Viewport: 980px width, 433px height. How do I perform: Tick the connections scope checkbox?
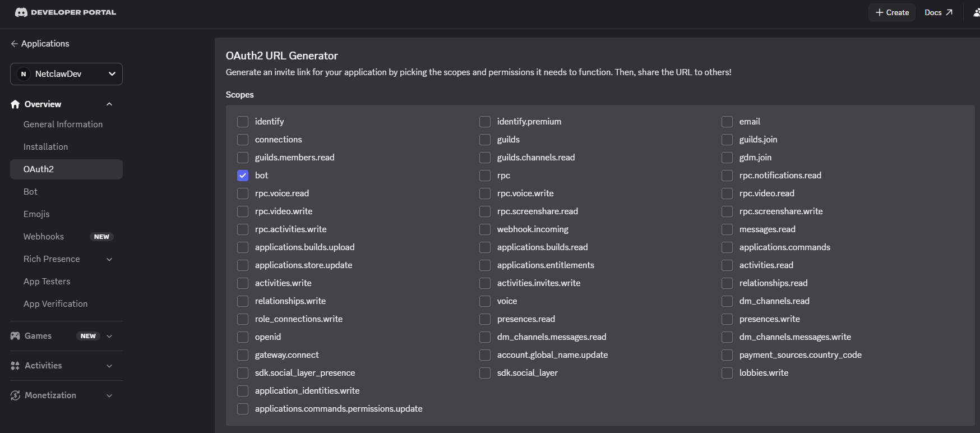(x=243, y=140)
